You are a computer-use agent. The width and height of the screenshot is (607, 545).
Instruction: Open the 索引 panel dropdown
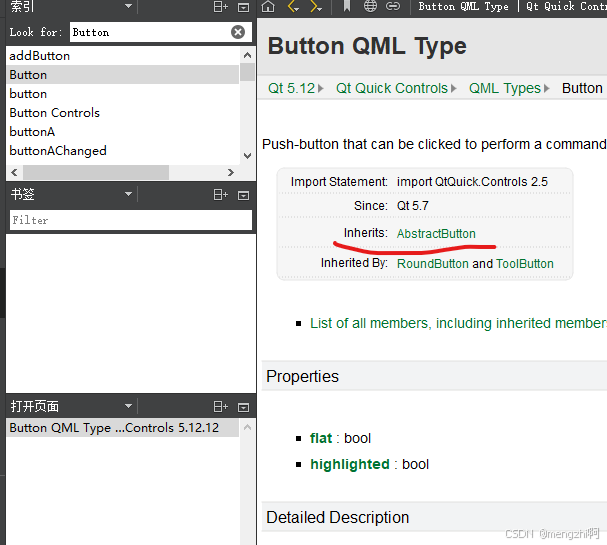(128, 6)
